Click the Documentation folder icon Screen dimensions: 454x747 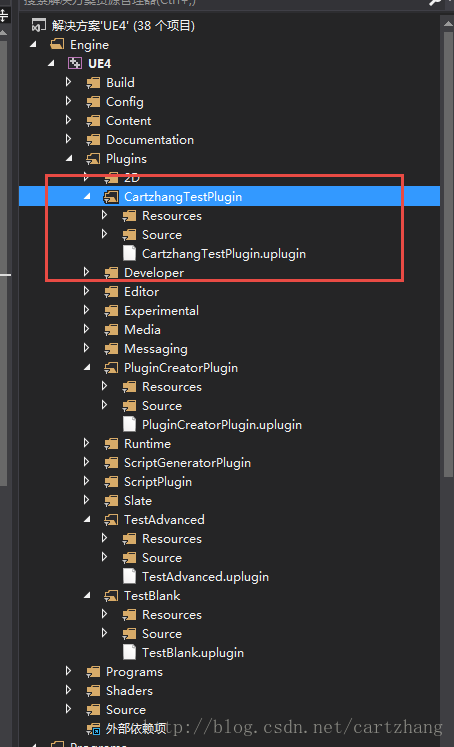(x=93, y=140)
